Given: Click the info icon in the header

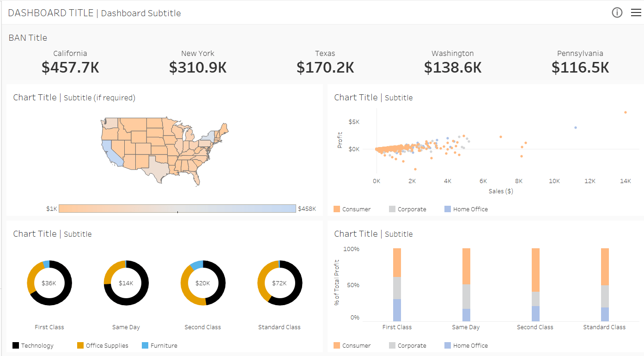Looking at the screenshot, I should pyautogui.click(x=617, y=12).
